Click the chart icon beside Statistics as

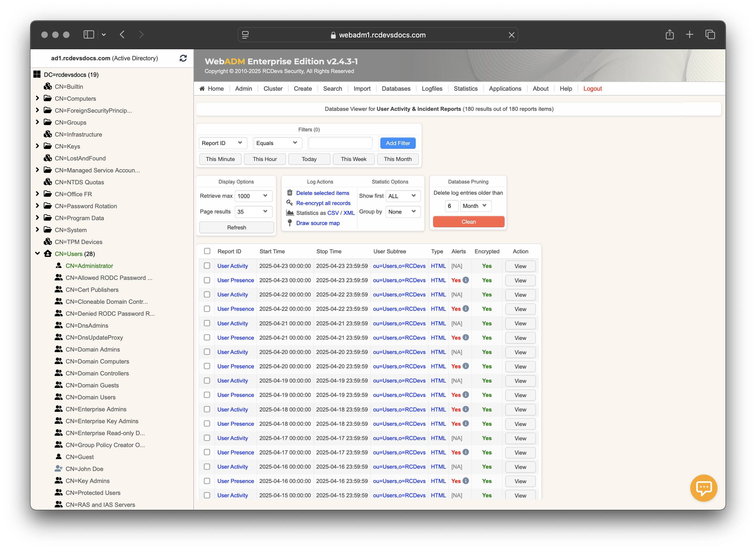[x=290, y=213]
